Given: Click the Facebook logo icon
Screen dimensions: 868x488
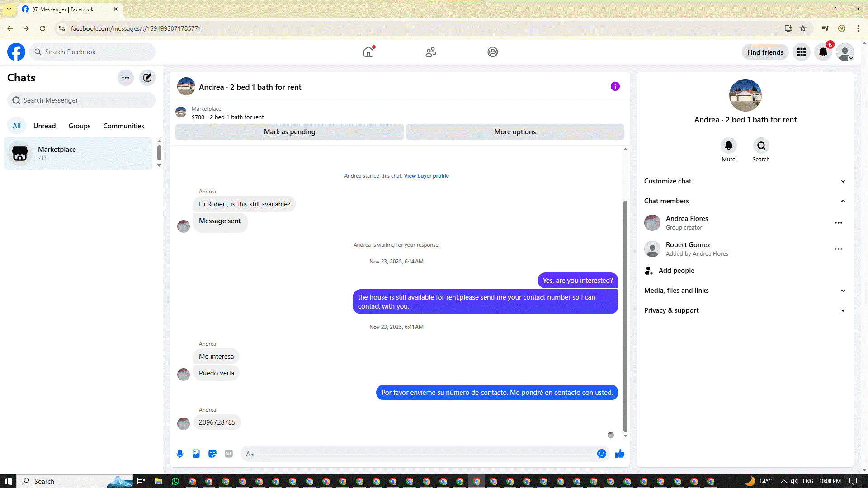Looking at the screenshot, I should point(16,52).
